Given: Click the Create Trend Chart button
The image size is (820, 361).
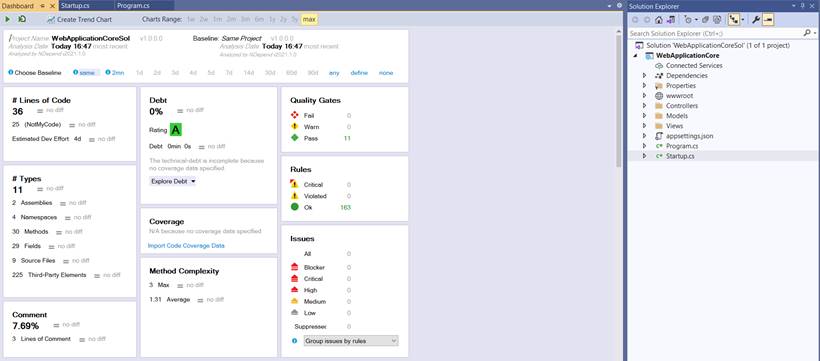Looking at the screenshot, I should click(79, 19).
